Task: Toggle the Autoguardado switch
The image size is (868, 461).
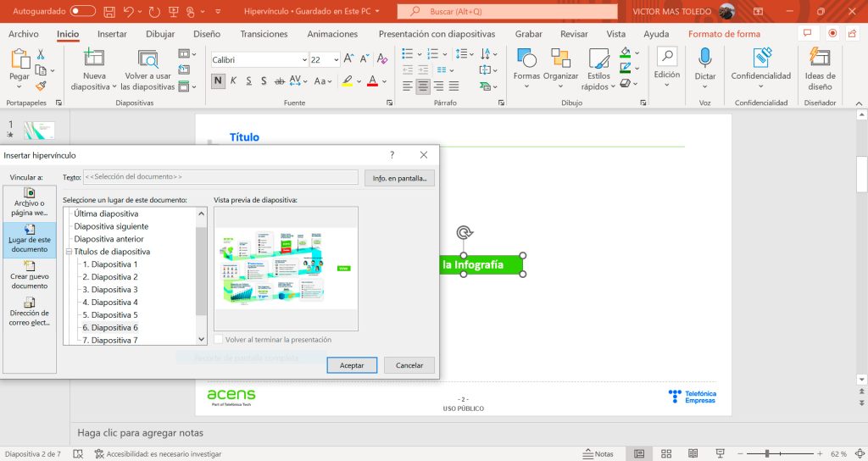Action: coord(82,11)
